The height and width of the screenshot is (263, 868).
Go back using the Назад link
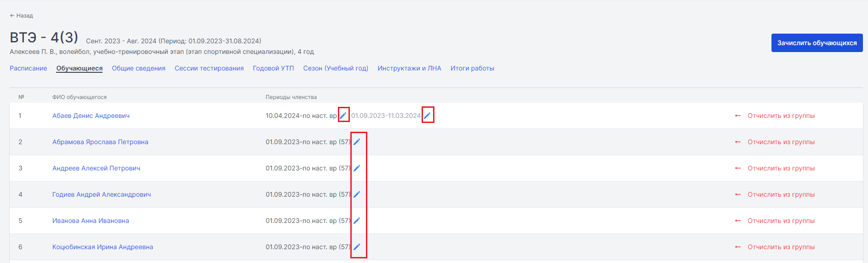tap(22, 16)
